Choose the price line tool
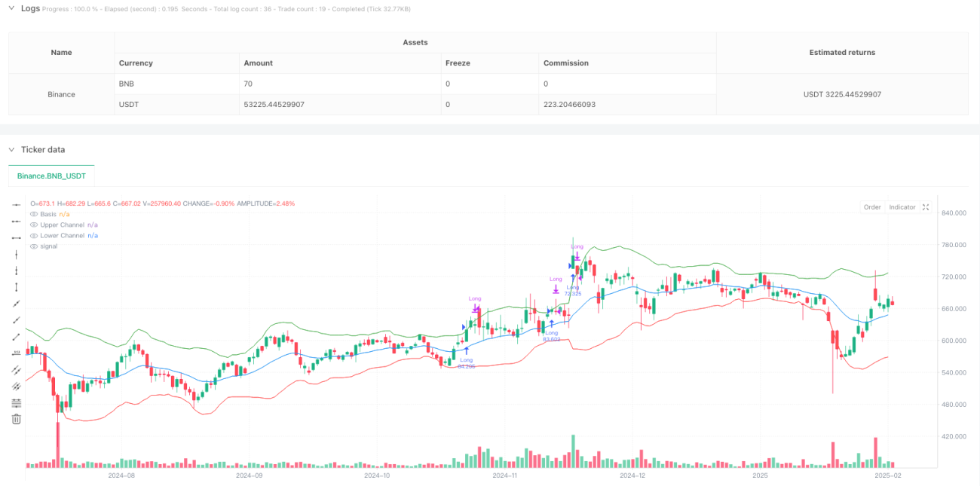Screen dimensions: 980x486 tap(16, 353)
